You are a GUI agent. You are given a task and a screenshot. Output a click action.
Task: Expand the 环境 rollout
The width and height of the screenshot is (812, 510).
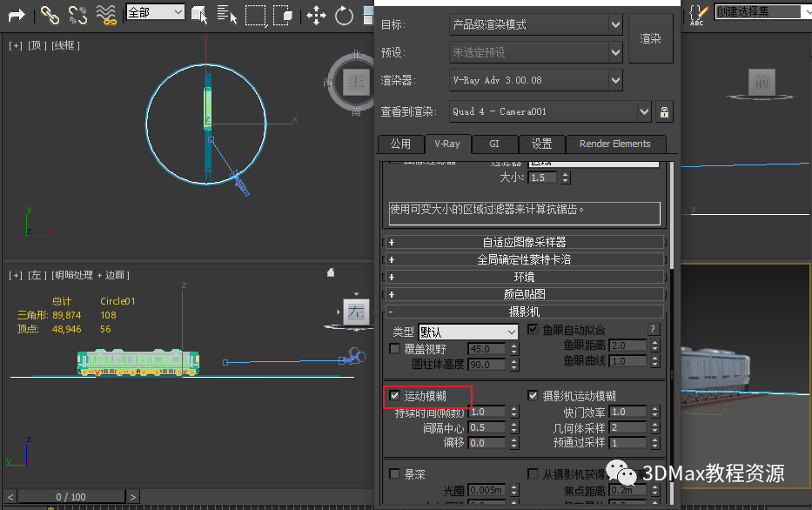click(525, 277)
